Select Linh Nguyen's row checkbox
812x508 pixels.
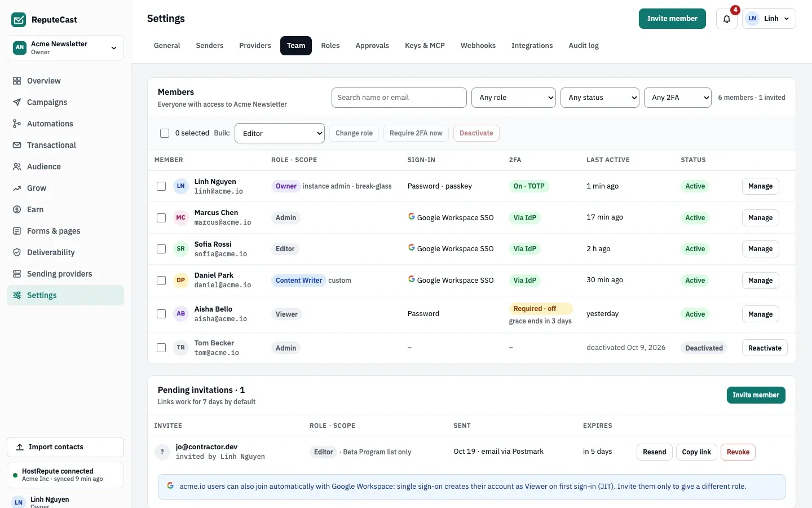tap(161, 186)
